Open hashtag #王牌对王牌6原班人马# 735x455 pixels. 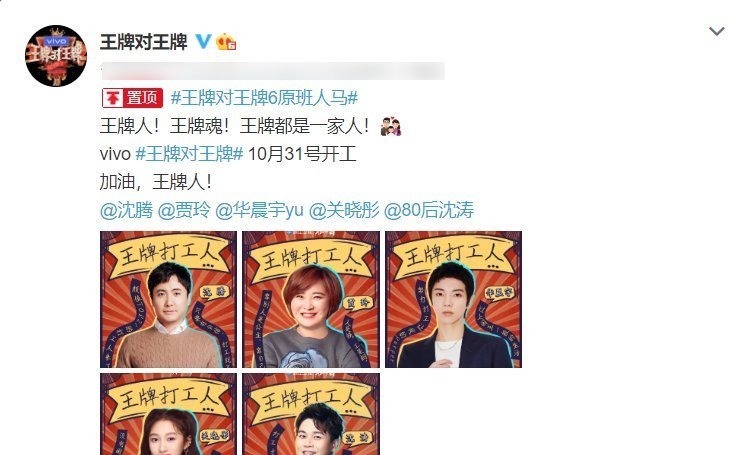point(264,98)
